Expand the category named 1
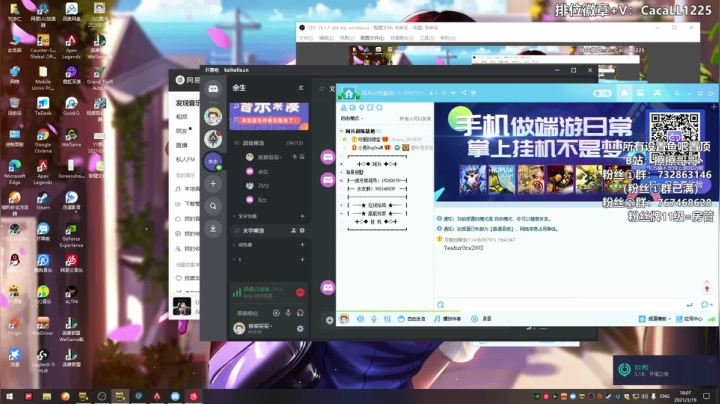The height and width of the screenshot is (404, 720). click(235, 259)
